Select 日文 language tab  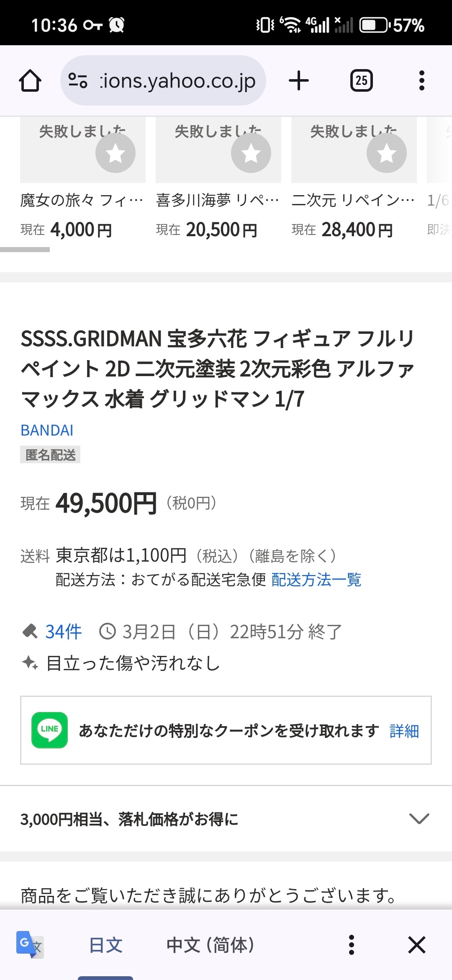[105, 945]
